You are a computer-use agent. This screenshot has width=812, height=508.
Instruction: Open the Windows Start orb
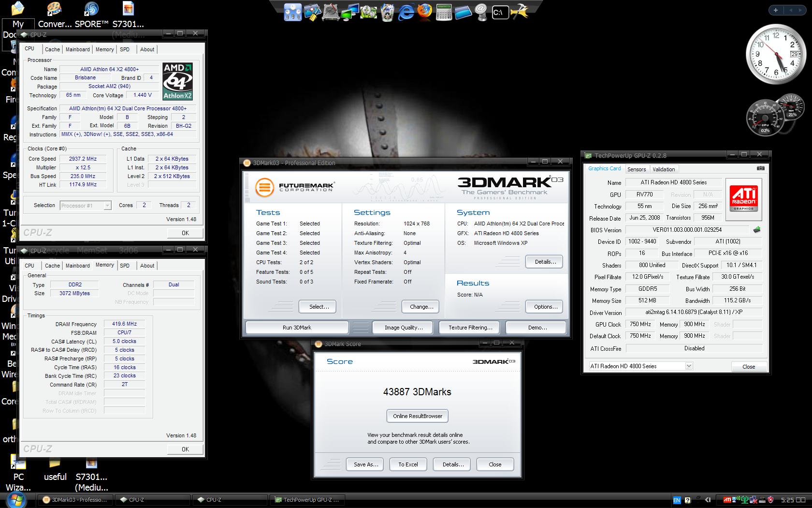pos(16,500)
